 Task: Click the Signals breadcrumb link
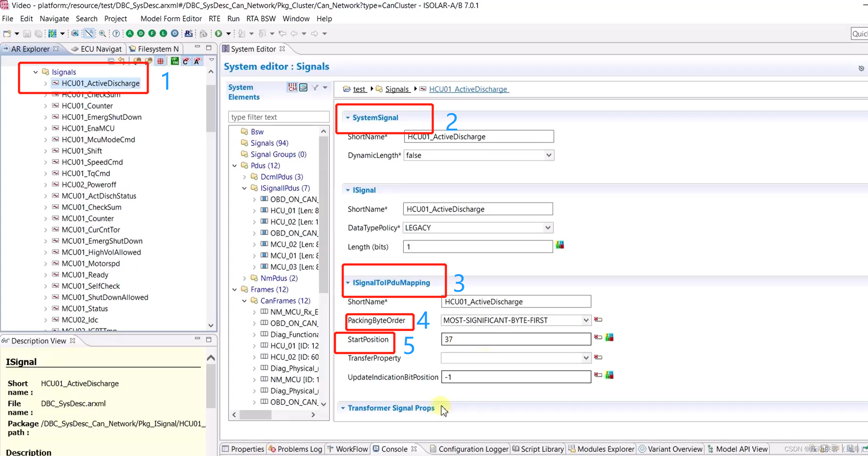click(397, 89)
